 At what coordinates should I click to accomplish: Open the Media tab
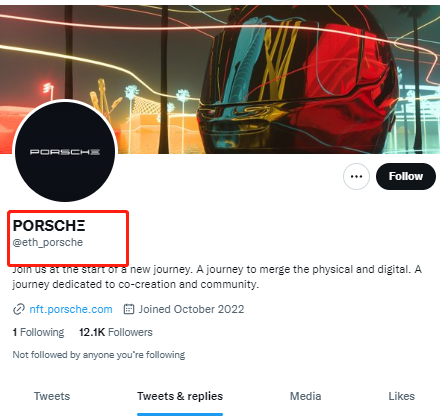[x=306, y=396]
